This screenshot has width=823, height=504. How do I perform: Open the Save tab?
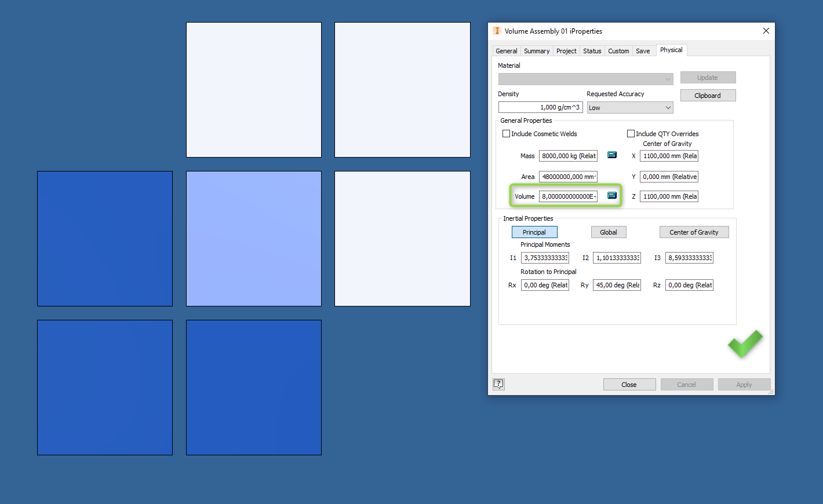pos(643,51)
